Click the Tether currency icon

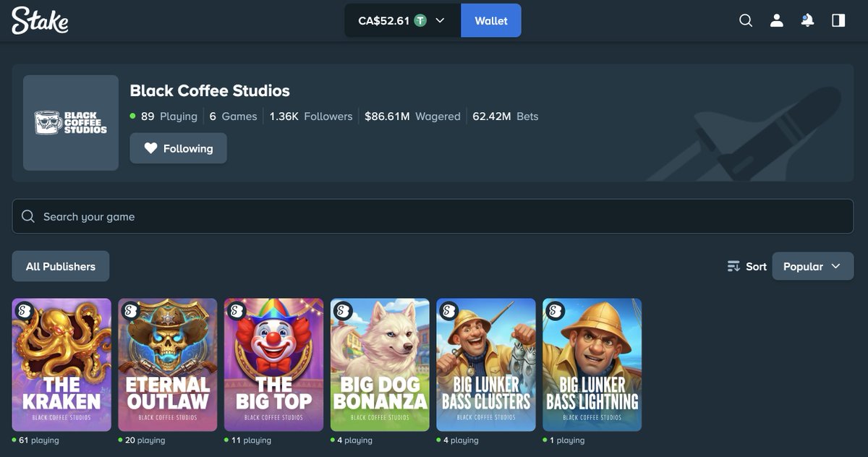[420, 21]
